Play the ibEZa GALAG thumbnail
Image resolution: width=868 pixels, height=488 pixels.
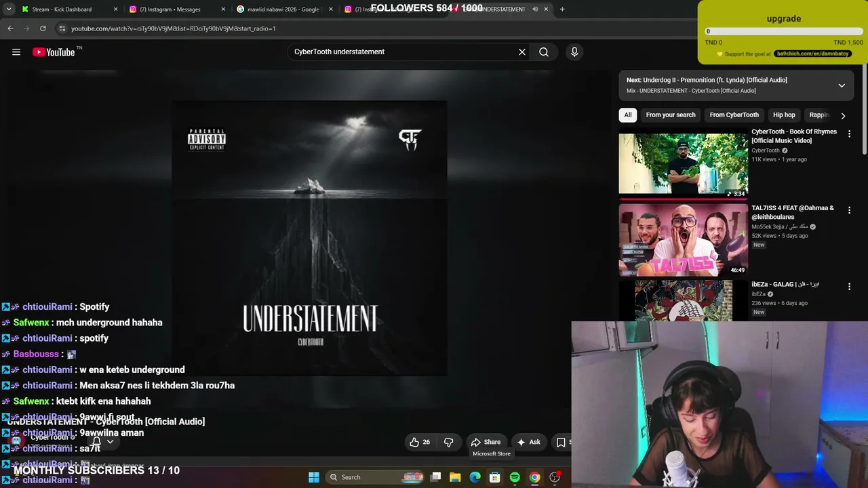(x=683, y=300)
